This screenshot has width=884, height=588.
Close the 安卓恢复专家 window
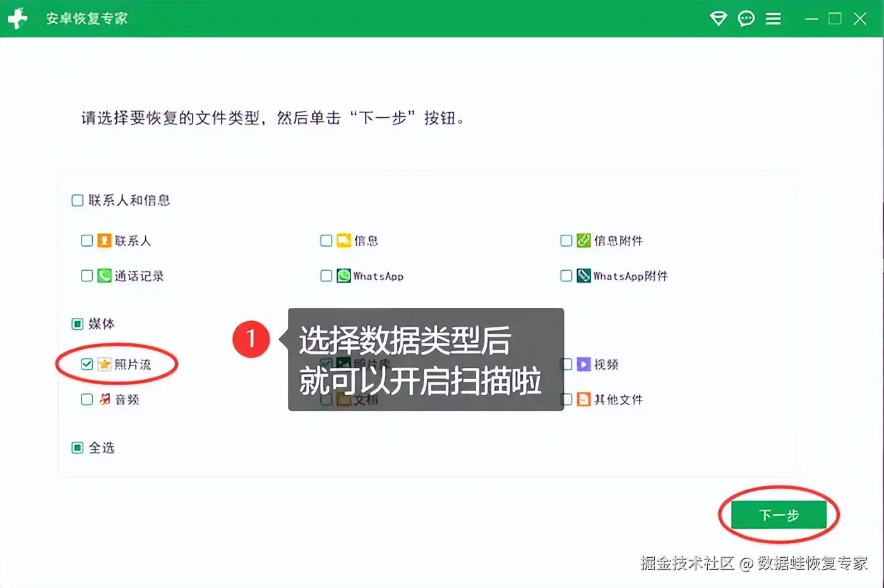pos(860,19)
